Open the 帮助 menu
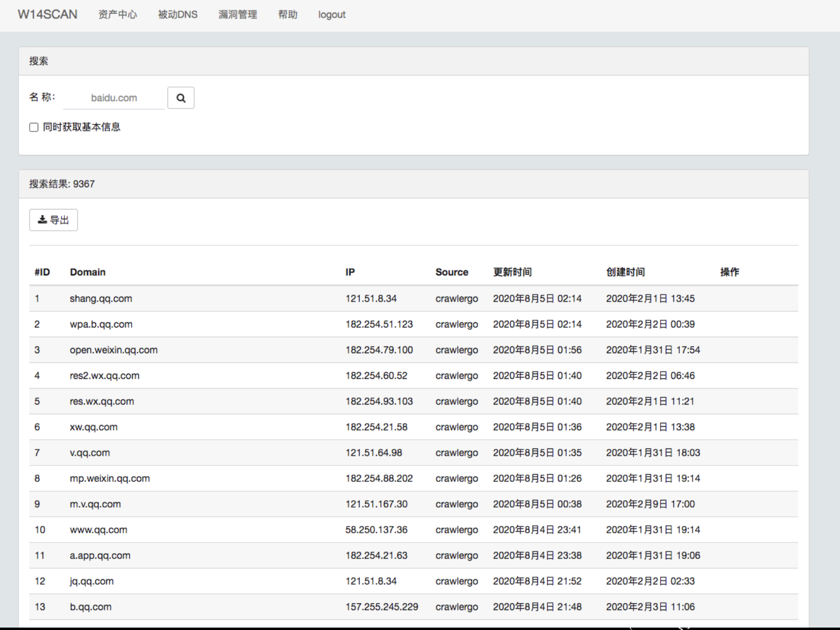 [x=287, y=15]
